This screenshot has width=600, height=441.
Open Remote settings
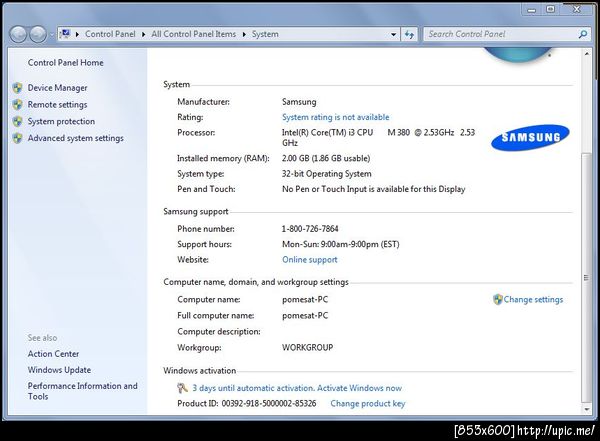pyautogui.click(x=57, y=105)
